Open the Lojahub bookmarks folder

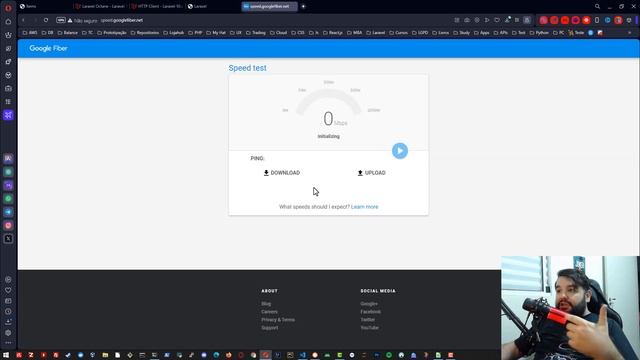pyautogui.click(x=173, y=33)
